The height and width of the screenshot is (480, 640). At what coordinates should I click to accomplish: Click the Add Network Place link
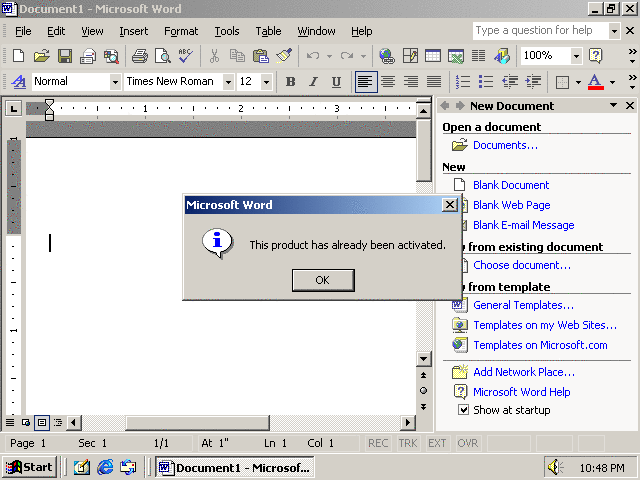pos(524,372)
